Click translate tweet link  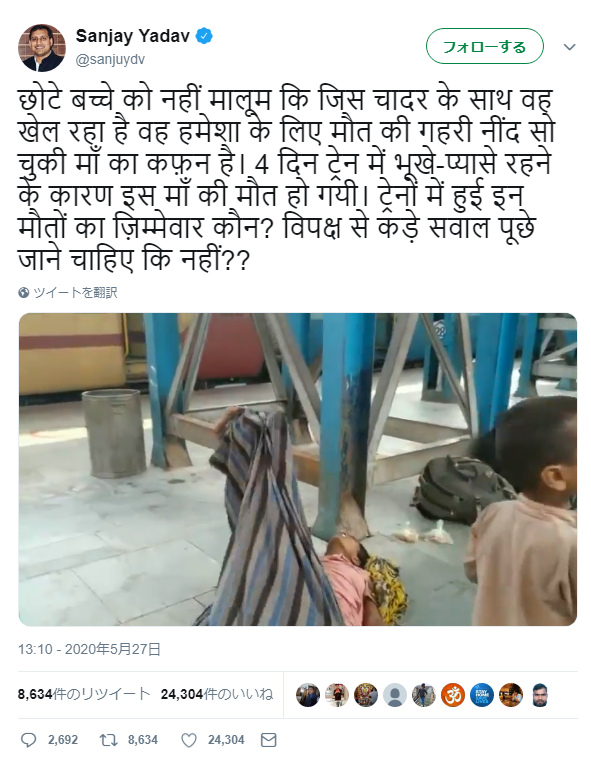pyautogui.click(x=75, y=292)
